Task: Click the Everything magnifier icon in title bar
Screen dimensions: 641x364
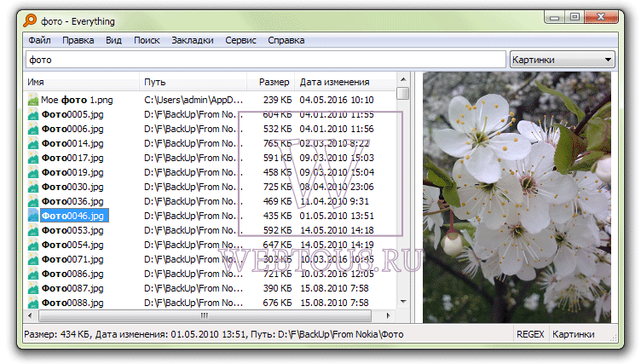Action: (30, 20)
